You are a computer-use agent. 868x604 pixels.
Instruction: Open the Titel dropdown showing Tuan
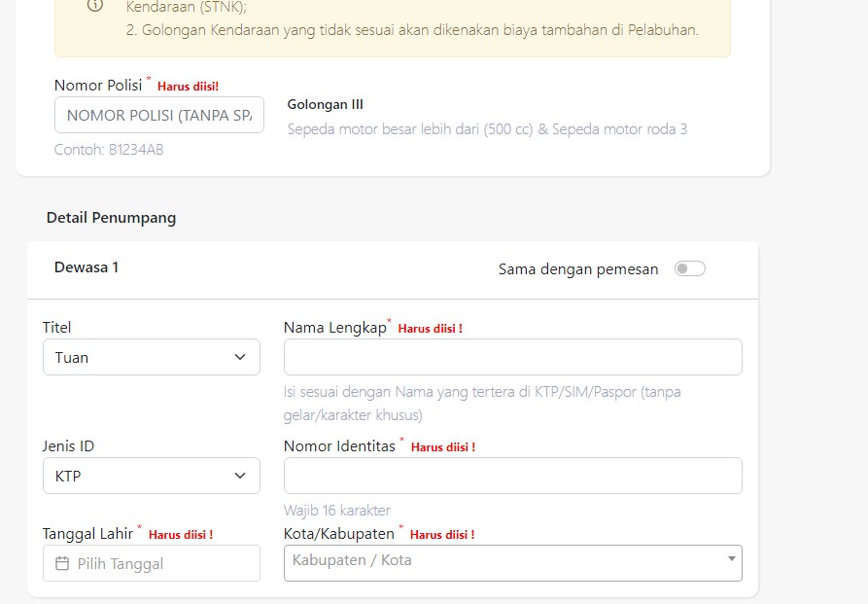click(x=151, y=357)
